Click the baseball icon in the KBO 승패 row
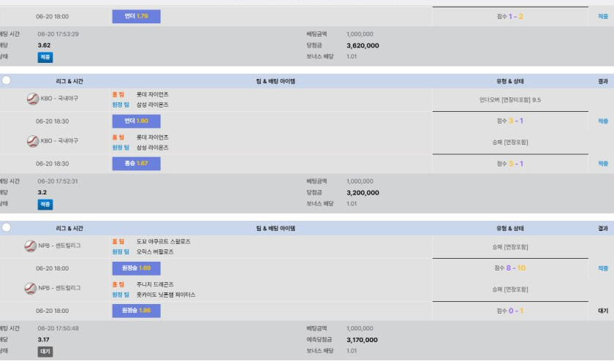This screenshot has width=614, height=364. 32,141
